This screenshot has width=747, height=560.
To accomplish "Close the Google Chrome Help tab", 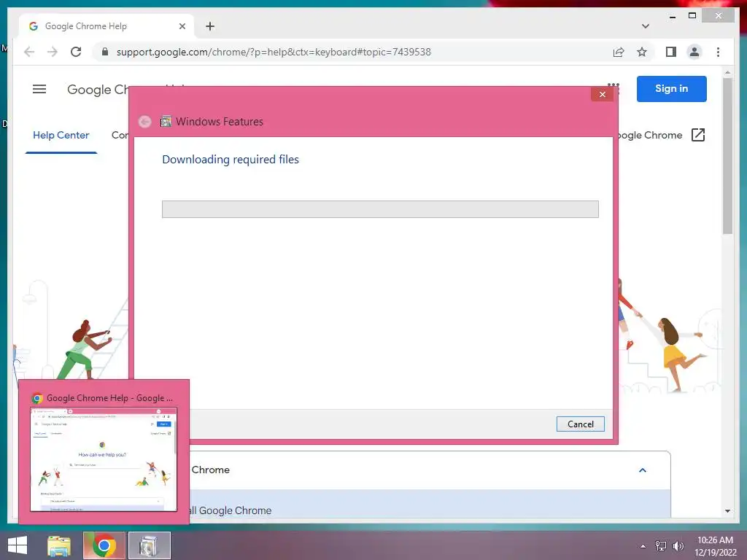I will pos(182,26).
